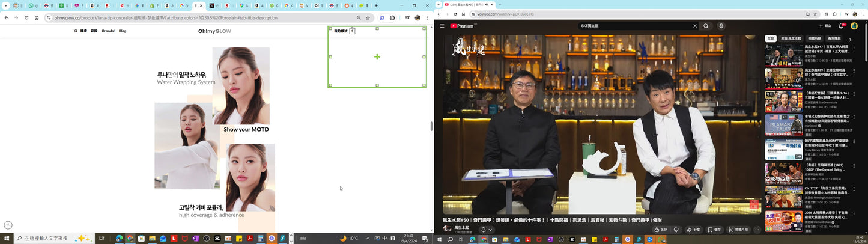The width and height of the screenshot is (868, 244).
Task: Select the 來自 風生水起 filter chip
Action: click(x=791, y=38)
